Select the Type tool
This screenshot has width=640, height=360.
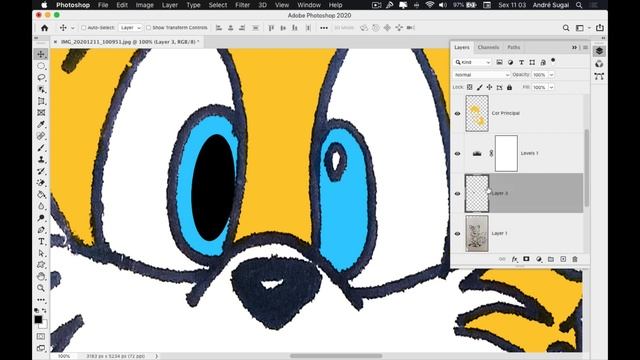point(41,242)
